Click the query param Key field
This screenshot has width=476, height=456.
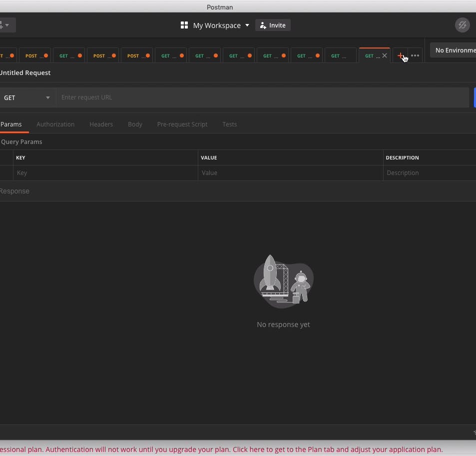pyautogui.click(x=105, y=173)
